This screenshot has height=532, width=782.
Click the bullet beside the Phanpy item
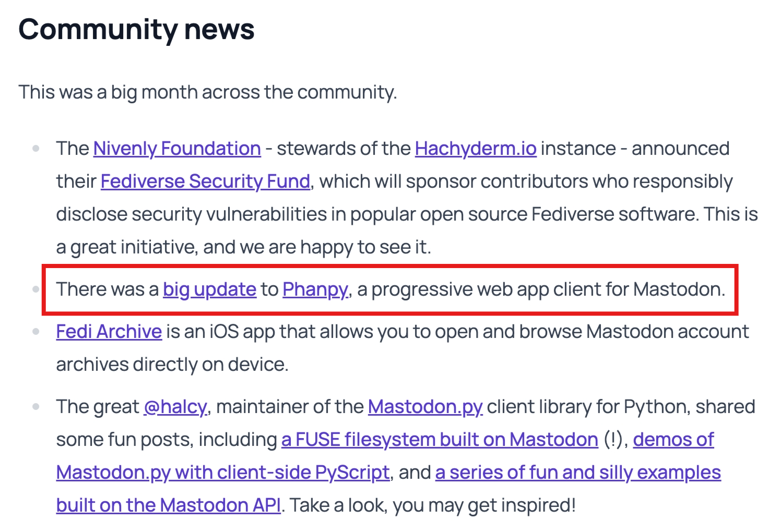pos(35,289)
